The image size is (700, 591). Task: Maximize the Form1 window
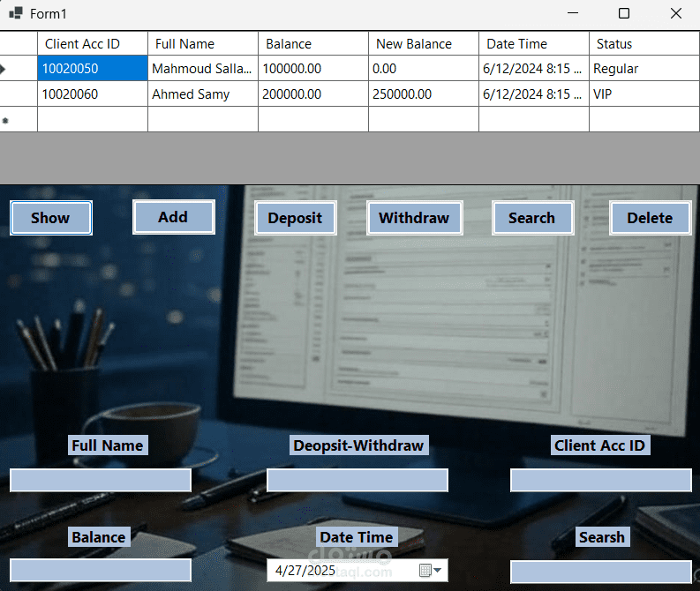[x=624, y=13]
